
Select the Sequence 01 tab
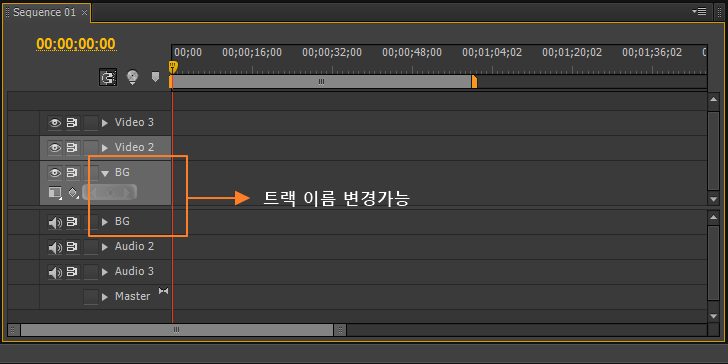click(x=44, y=13)
